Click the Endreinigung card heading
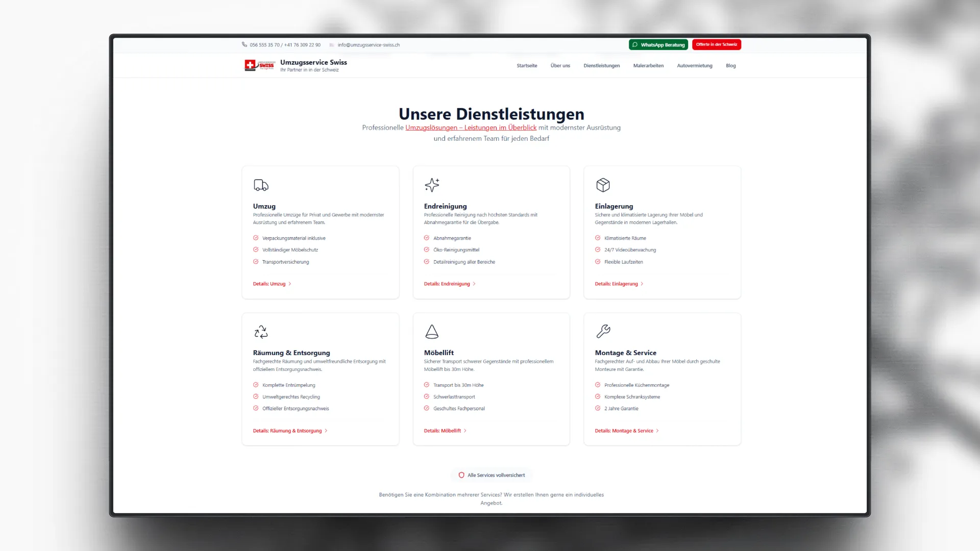Screen dimensions: 980x551 [x=445, y=206]
